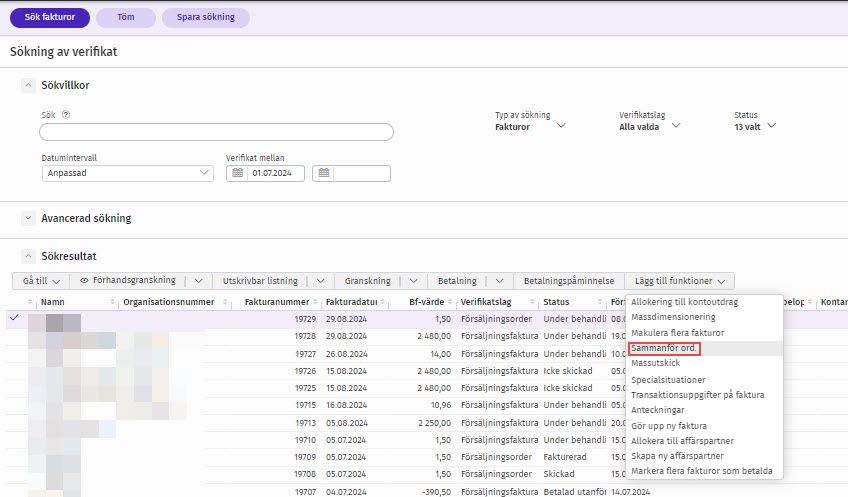Click Betalningspåminnelse button

(569, 281)
